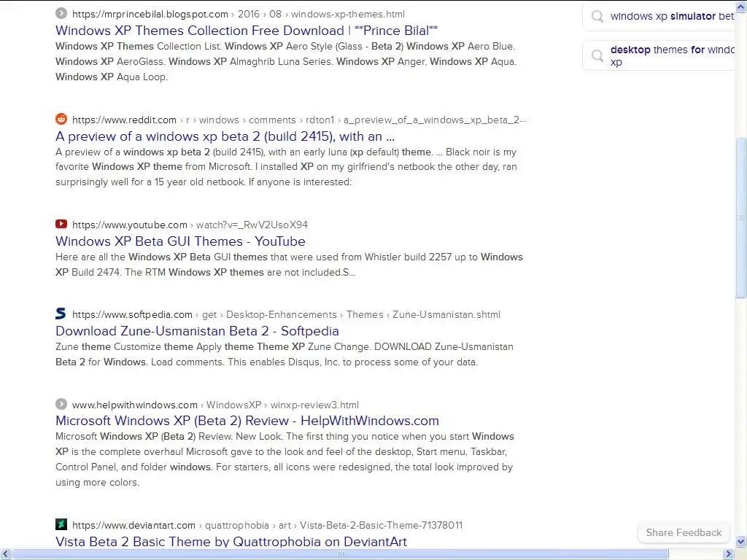Open 'A preview of a windows xp beta 2' result

[x=225, y=136]
